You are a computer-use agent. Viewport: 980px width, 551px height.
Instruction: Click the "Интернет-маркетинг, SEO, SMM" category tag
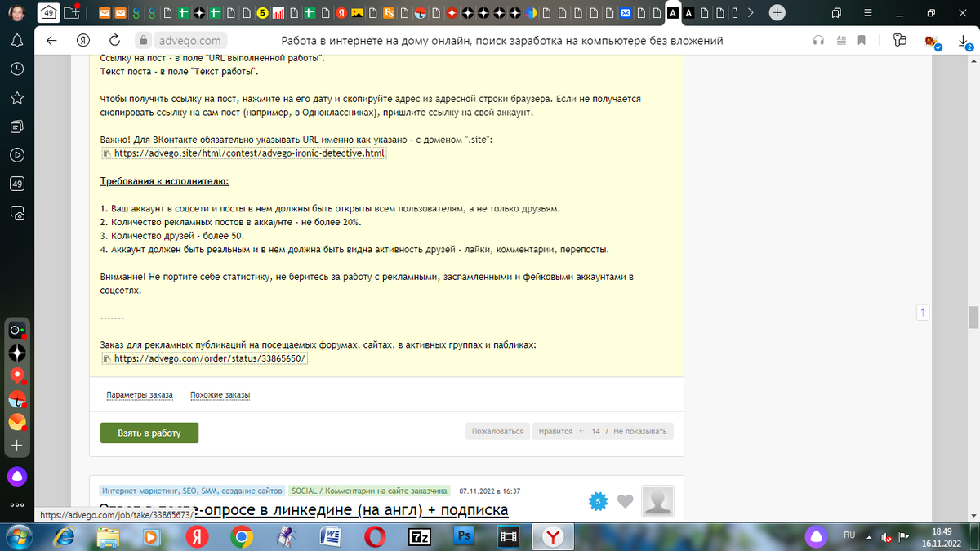[192, 491]
